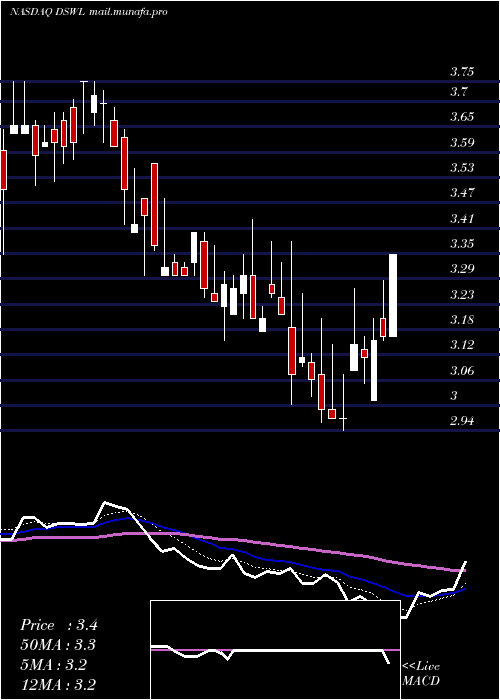
Task: Click the 3.06 price axis label
Action: pos(462,371)
